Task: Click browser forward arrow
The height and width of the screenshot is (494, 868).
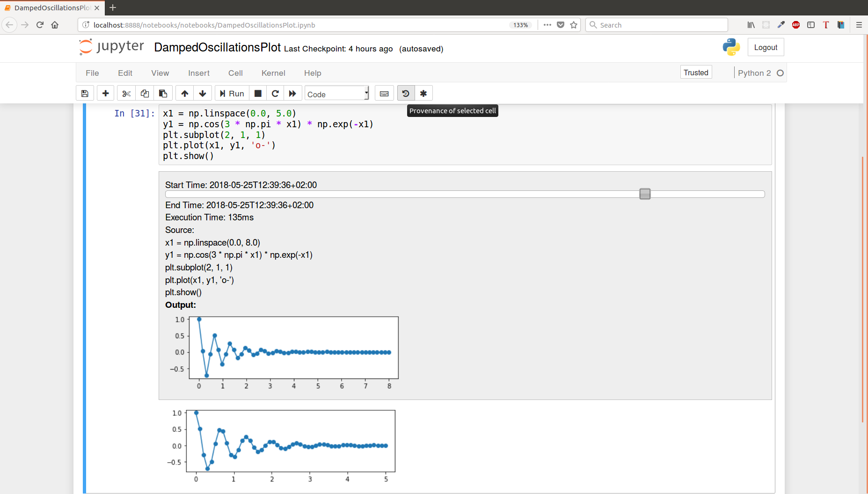Action: [x=25, y=25]
